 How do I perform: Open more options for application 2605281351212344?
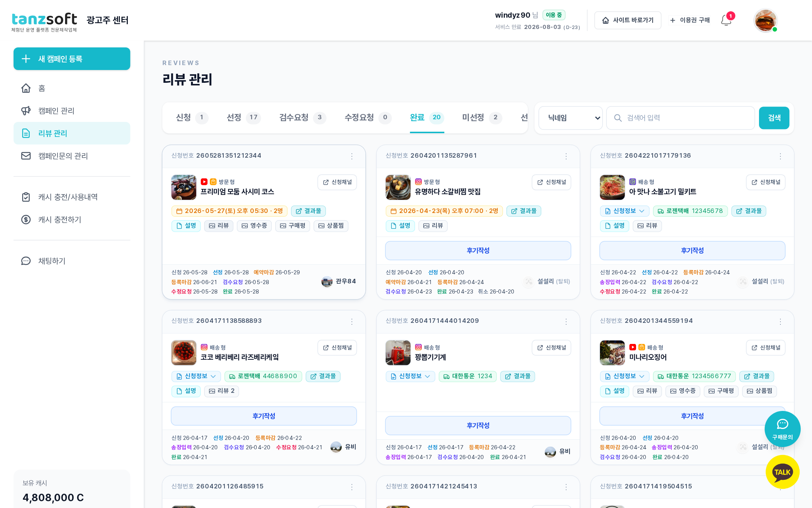point(352,156)
